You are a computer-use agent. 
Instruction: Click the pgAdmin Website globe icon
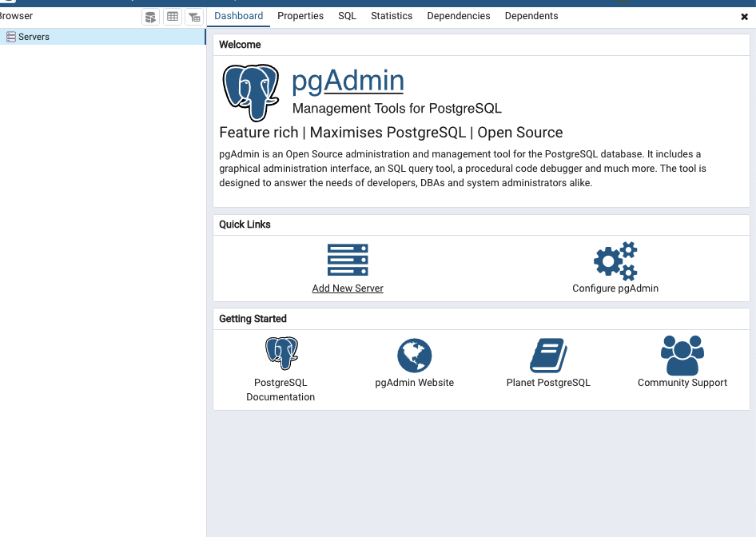pos(415,356)
